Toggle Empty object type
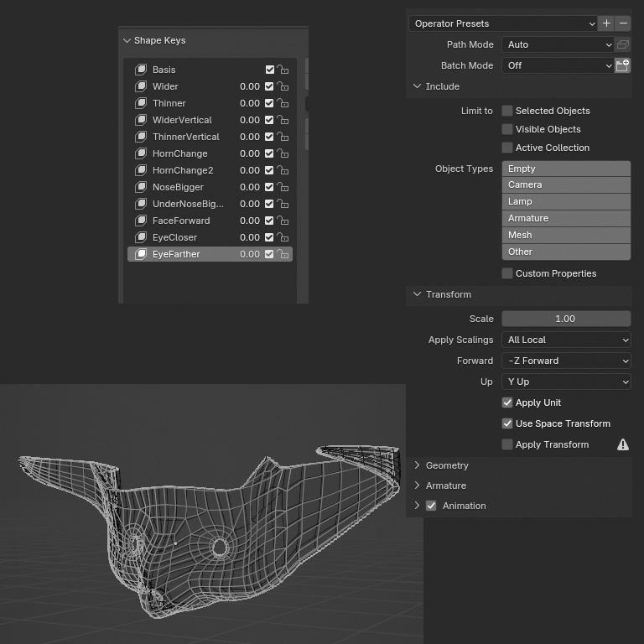 tap(566, 169)
